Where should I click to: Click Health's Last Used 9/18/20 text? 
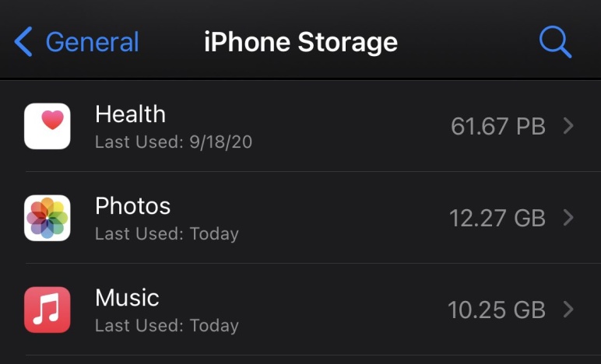click(174, 142)
